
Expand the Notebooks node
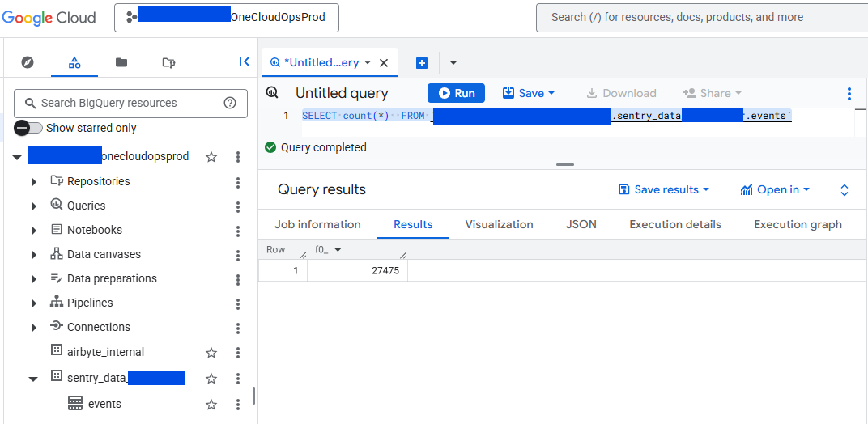pyautogui.click(x=34, y=231)
